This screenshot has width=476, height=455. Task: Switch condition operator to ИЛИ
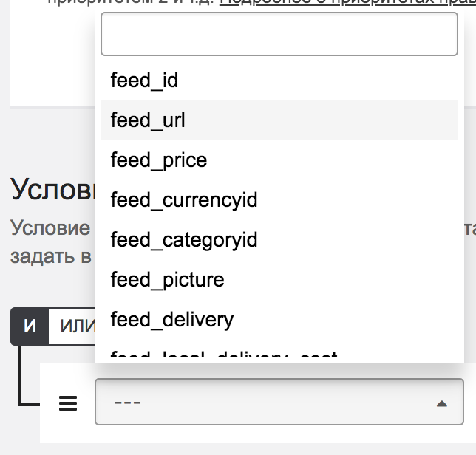(x=72, y=326)
